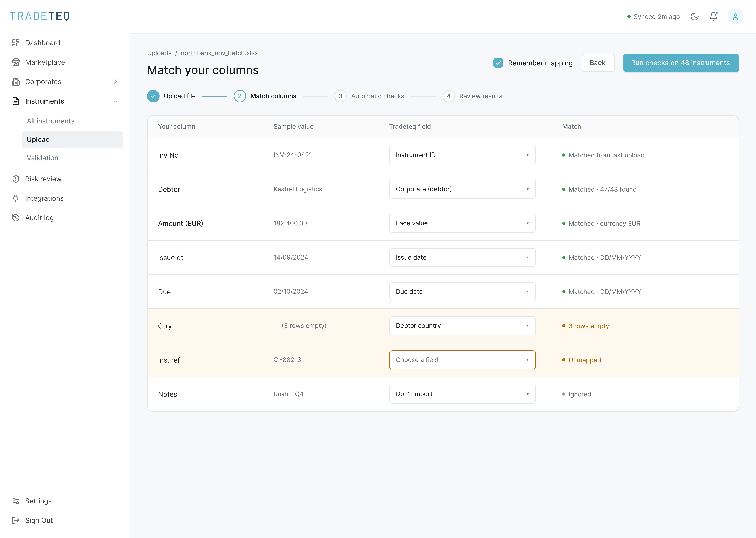This screenshot has height=538, width=756.
Task: Click the Marketplace storefront icon
Action: 16,62
